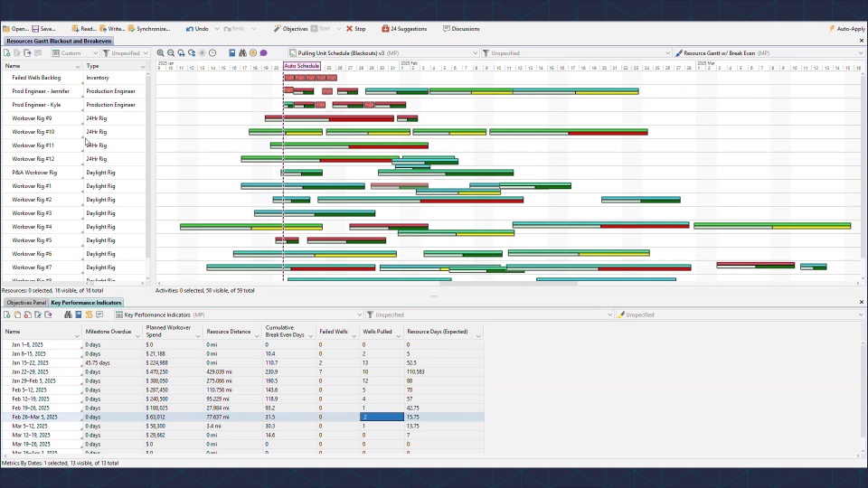Select the Key Performance Indicators tab
This screenshot has height=488, width=868.
(x=86, y=303)
